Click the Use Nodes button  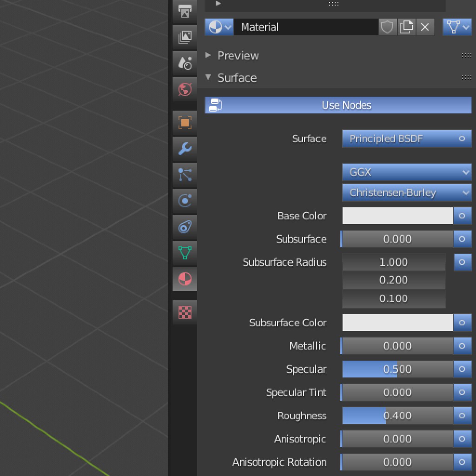[338, 105]
